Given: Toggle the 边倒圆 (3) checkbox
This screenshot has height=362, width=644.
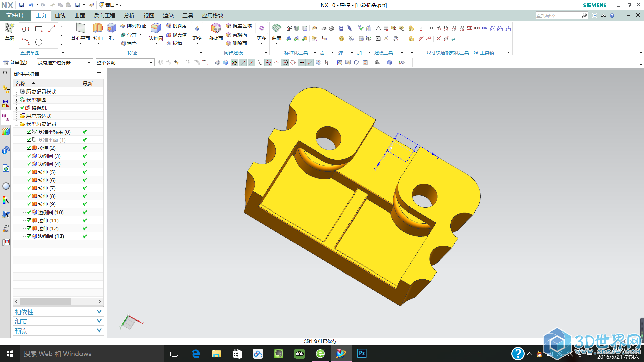Looking at the screenshot, I should point(29,156).
